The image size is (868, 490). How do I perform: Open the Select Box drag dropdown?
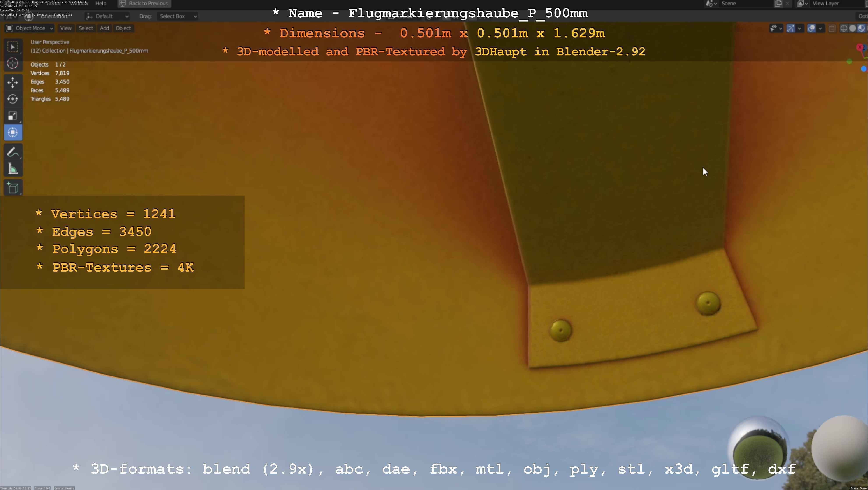click(178, 16)
